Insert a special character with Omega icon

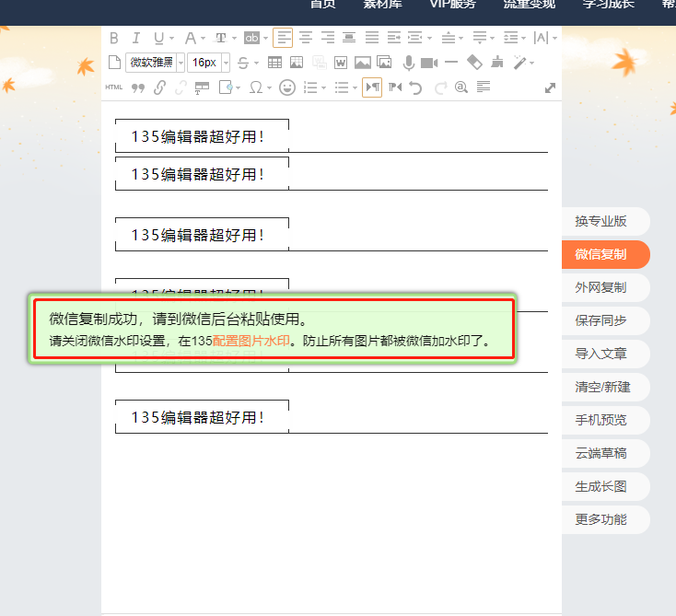click(256, 87)
